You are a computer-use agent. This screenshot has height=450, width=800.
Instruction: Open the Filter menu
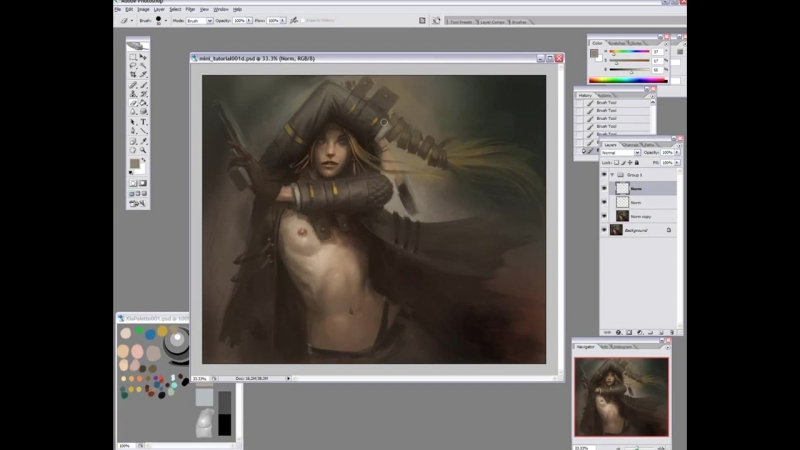190,9
